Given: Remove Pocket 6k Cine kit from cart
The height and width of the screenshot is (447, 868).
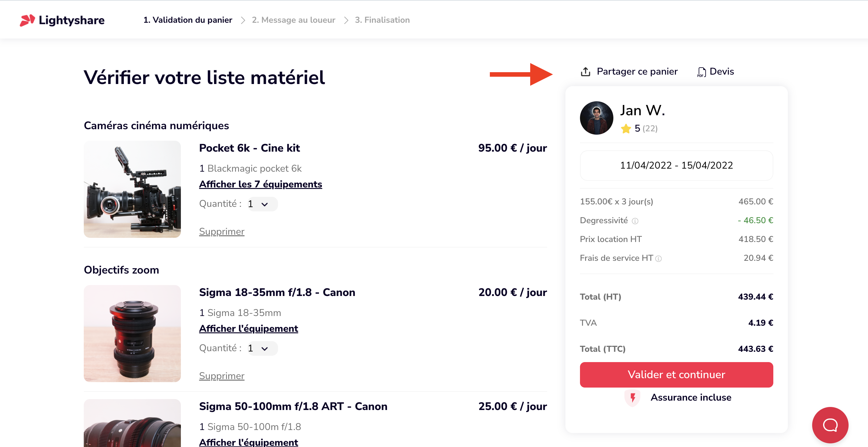Looking at the screenshot, I should tap(222, 232).
